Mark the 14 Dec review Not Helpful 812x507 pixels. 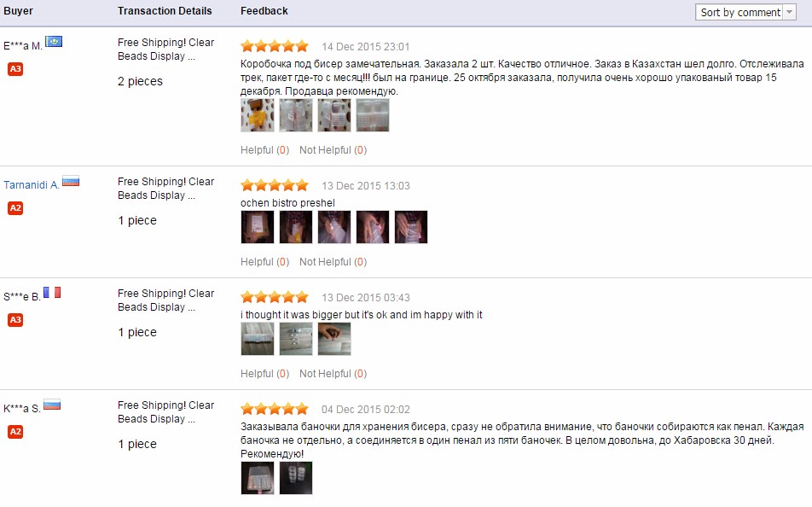pos(333,150)
